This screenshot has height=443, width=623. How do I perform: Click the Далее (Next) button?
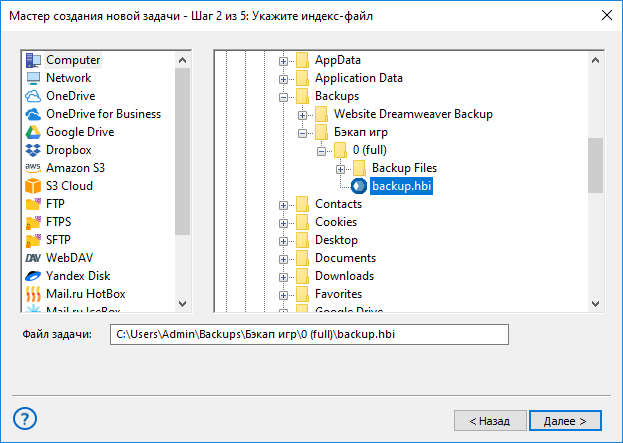tap(565, 419)
